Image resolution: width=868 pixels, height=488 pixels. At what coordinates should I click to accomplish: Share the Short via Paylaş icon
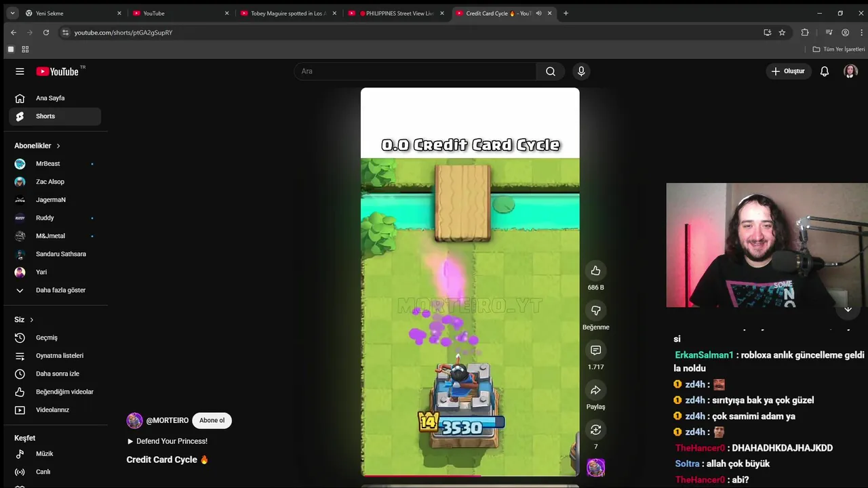click(595, 390)
